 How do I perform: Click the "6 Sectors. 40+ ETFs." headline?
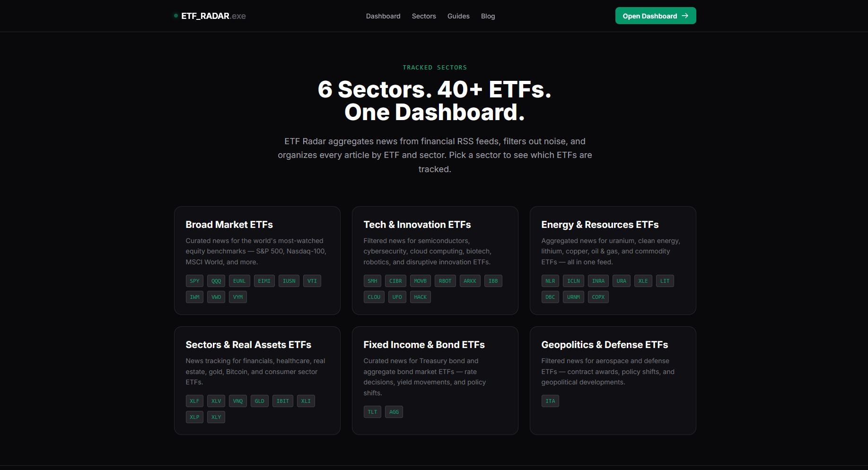[435, 89]
